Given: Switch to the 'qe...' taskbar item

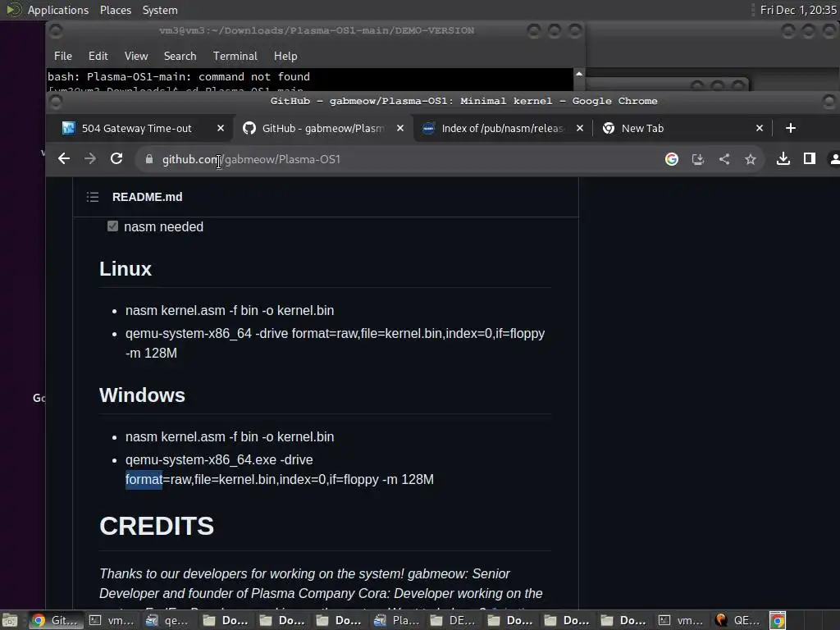Looking at the screenshot, I should pyautogui.click(x=168, y=620).
